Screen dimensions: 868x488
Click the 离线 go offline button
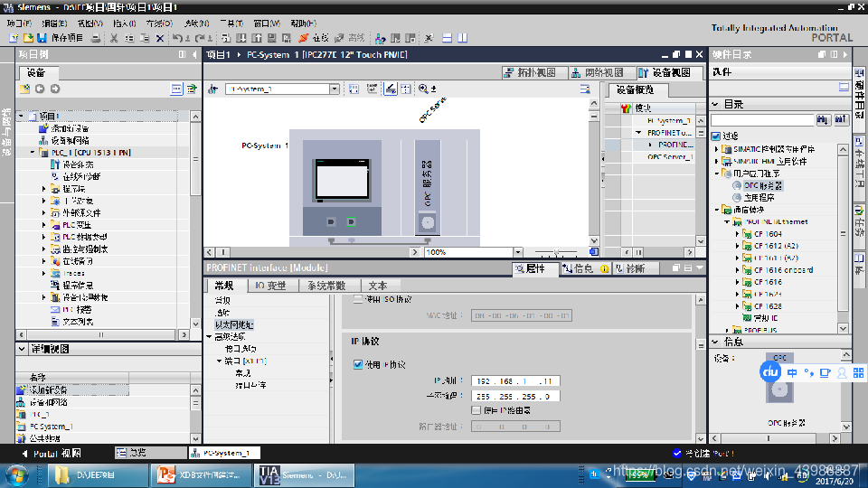(350, 38)
